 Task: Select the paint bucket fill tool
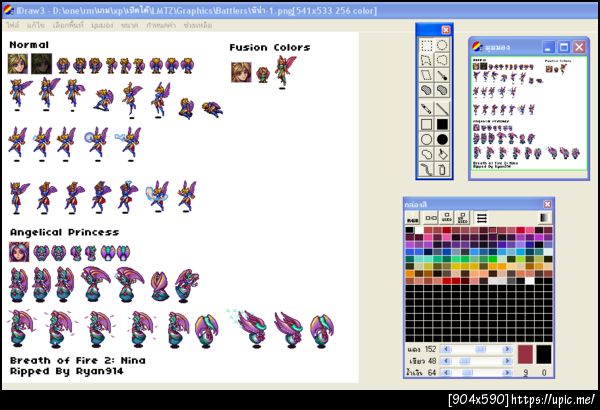point(442,154)
